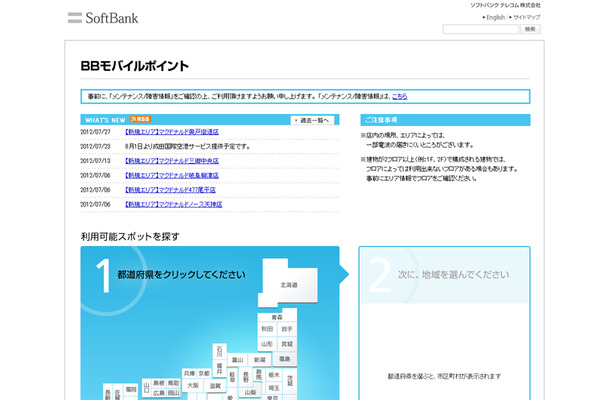Select 群馬 prefecture tile
This screenshot has height=400, width=610.
(259, 375)
